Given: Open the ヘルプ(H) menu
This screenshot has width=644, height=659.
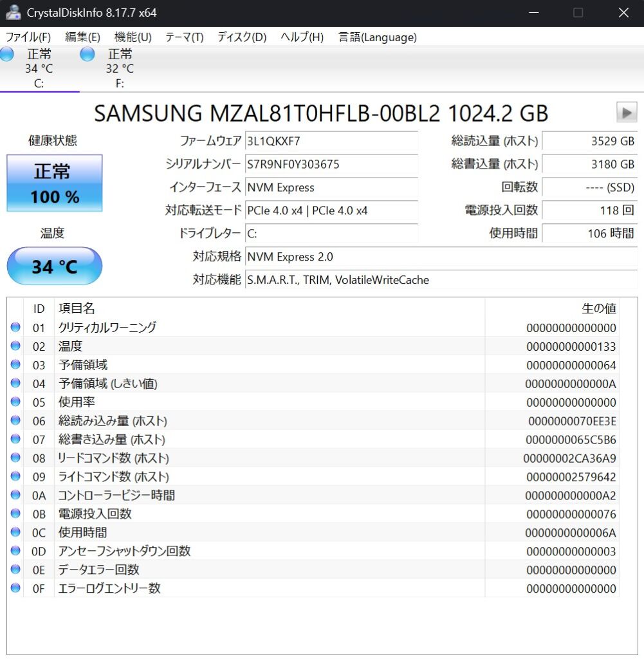Looking at the screenshot, I should [302, 37].
